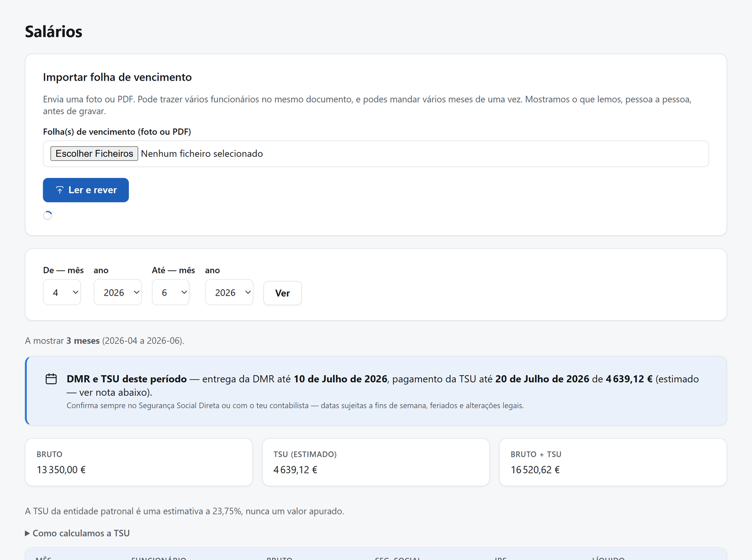Click the Folha(s) de vencimento label
The height and width of the screenshot is (560, 752).
pyautogui.click(x=117, y=132)
